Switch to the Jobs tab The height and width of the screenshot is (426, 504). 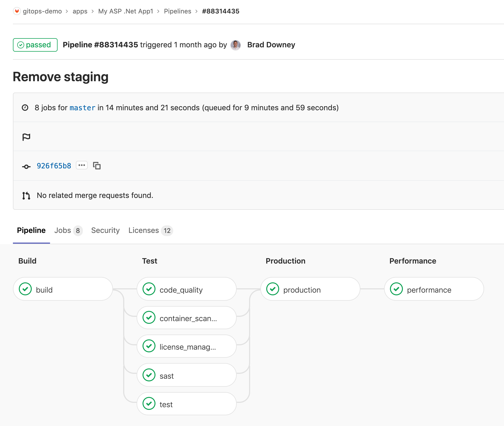[68, 230]
